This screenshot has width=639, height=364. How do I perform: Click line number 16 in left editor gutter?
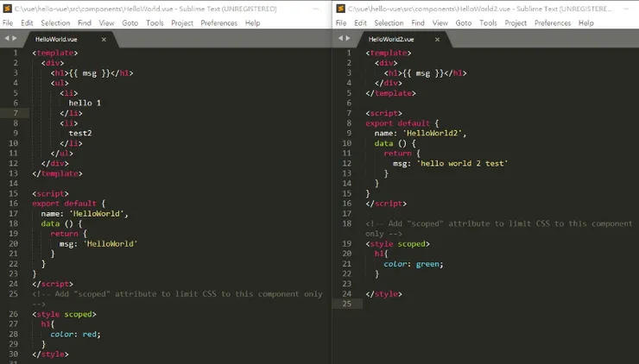pyautogui.click(x=14, y=203)
